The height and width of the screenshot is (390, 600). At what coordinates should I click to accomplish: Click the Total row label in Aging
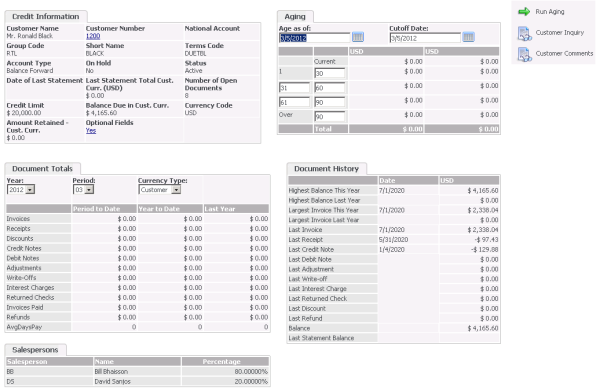tap(323, 129)
